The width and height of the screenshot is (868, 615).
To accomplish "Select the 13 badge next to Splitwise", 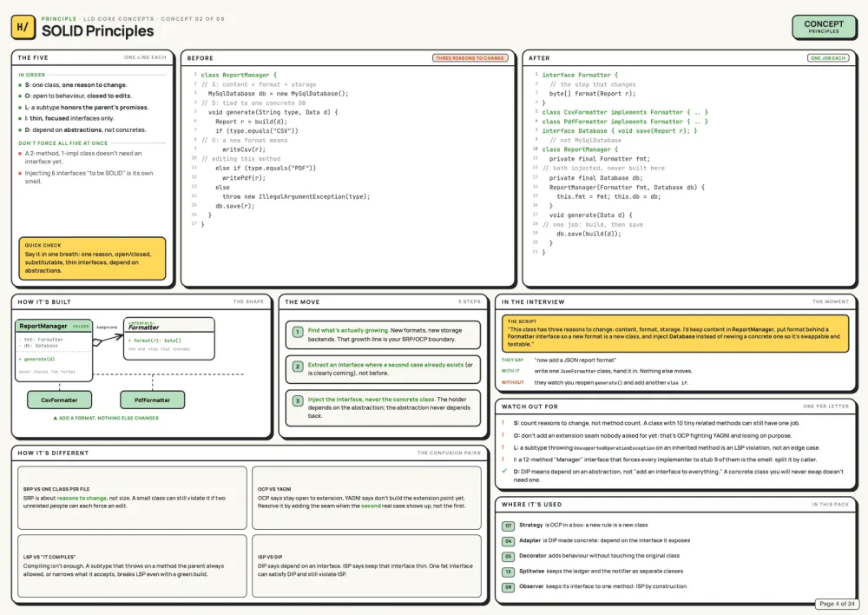I will (508, 572).
